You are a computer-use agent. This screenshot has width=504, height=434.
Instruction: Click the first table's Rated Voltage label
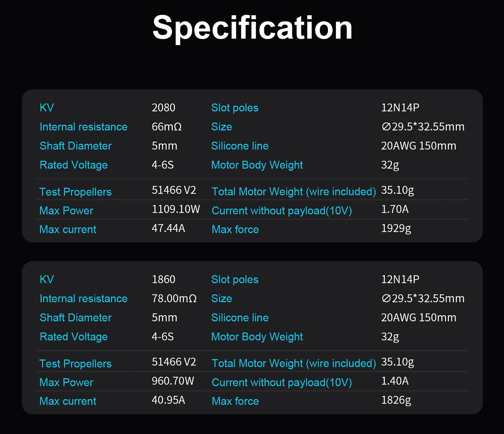[x=73, y=165]
